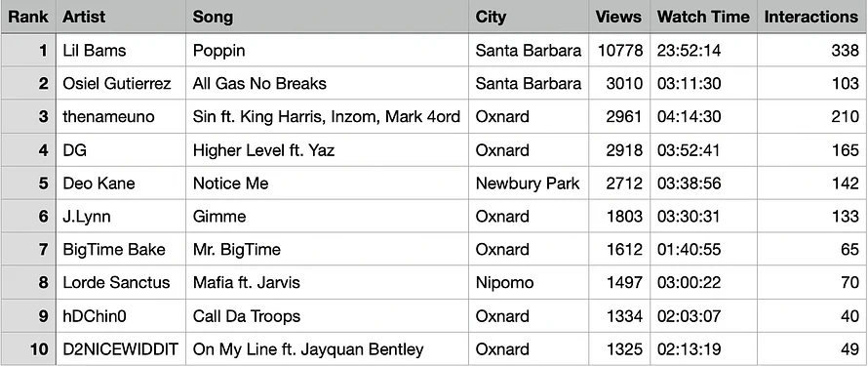868x366 pixels.
Task: Select the Artist column header
Action: pos(121,18)
